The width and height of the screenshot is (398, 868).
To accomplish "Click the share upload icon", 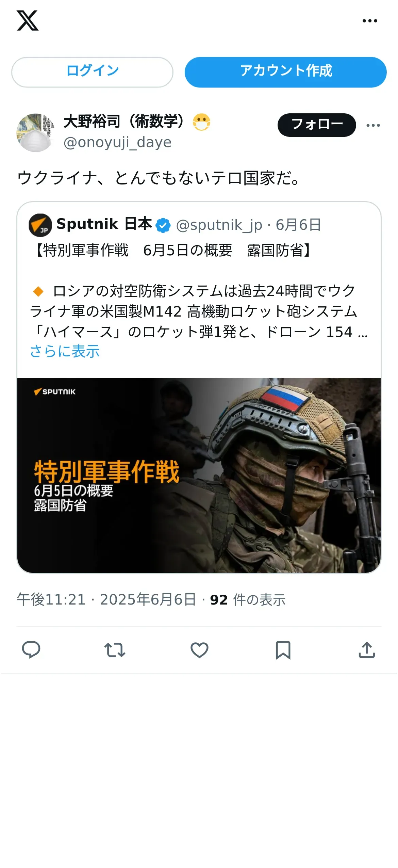I will [367, 650].
